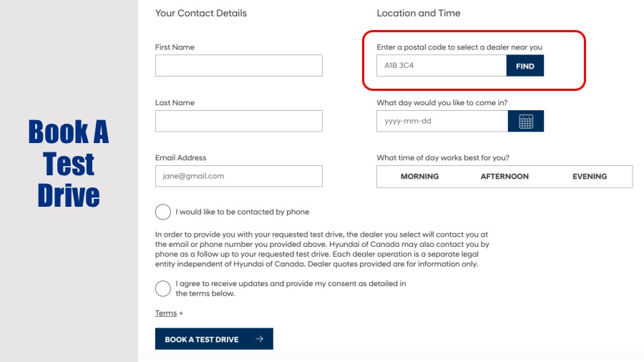Submit the Book A Test Drive button
This screenshot has height=362, width=644.
point(214,339)
